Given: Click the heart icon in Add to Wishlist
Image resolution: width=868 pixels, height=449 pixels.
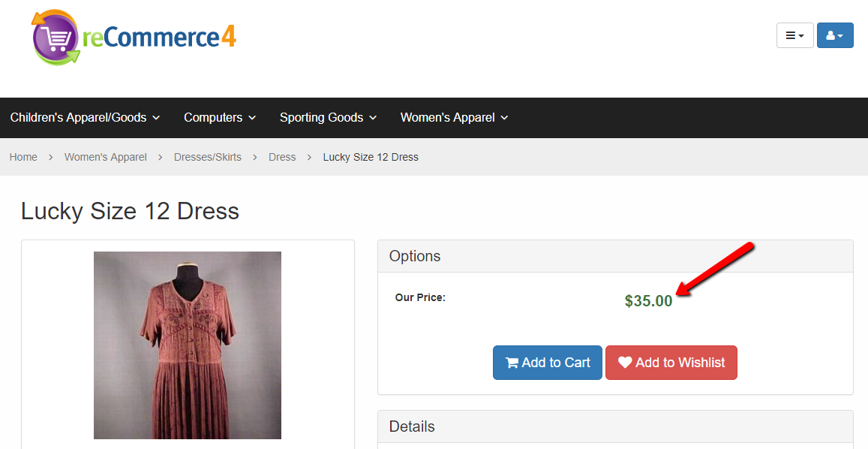Looking at the screenshot, I should 625,363.
